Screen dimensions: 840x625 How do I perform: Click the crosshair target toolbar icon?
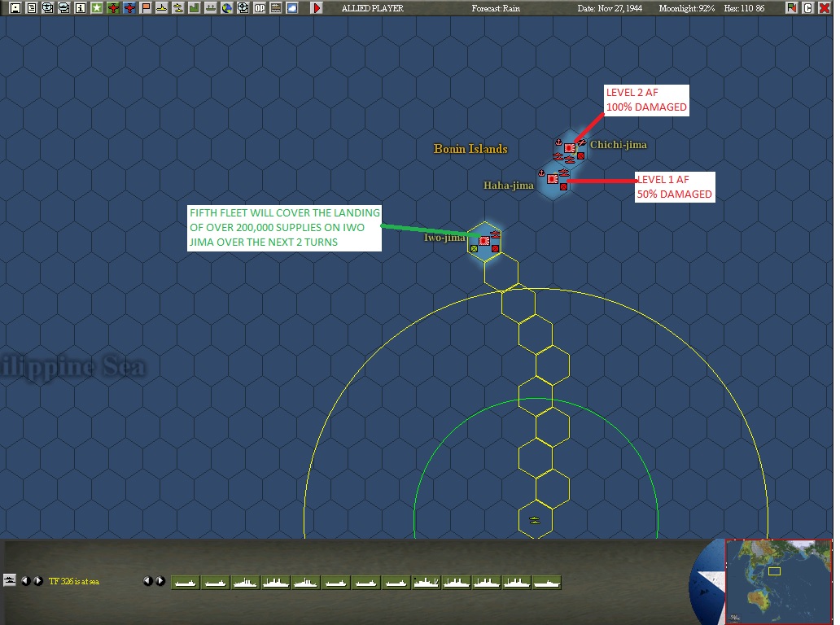(243, 8)
